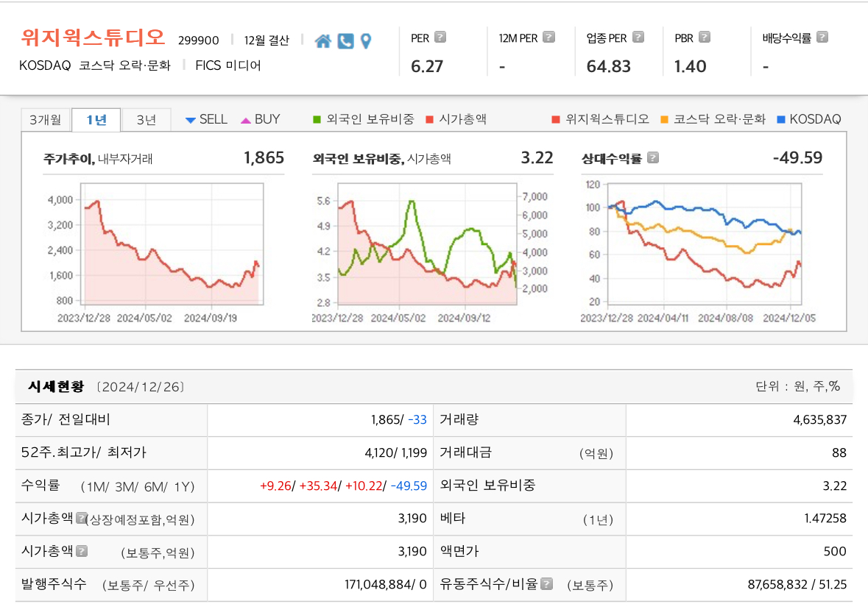
Task: Click the phone contact icon
Action: point(345,41)
